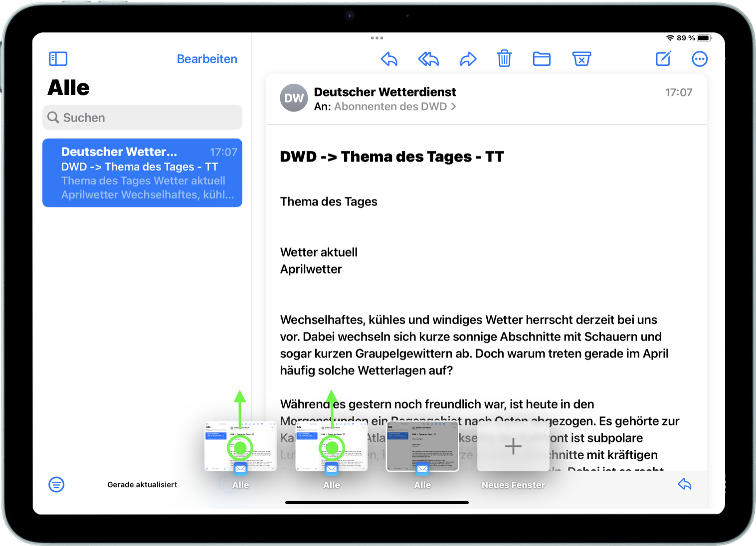Click the box icon marked with an X
Viewport: 756px width, 546px height.
[x=581, y=59]
